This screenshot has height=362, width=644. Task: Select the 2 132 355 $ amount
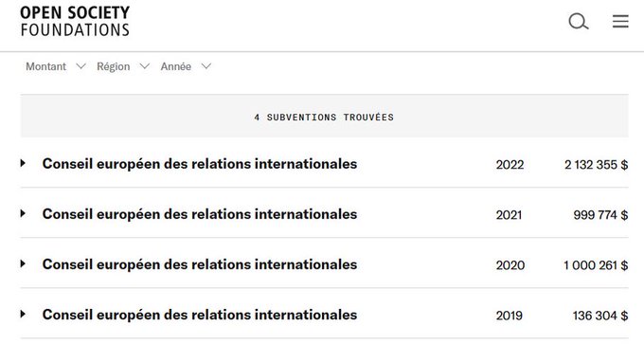pyautogui.click(x=596, y=165)
